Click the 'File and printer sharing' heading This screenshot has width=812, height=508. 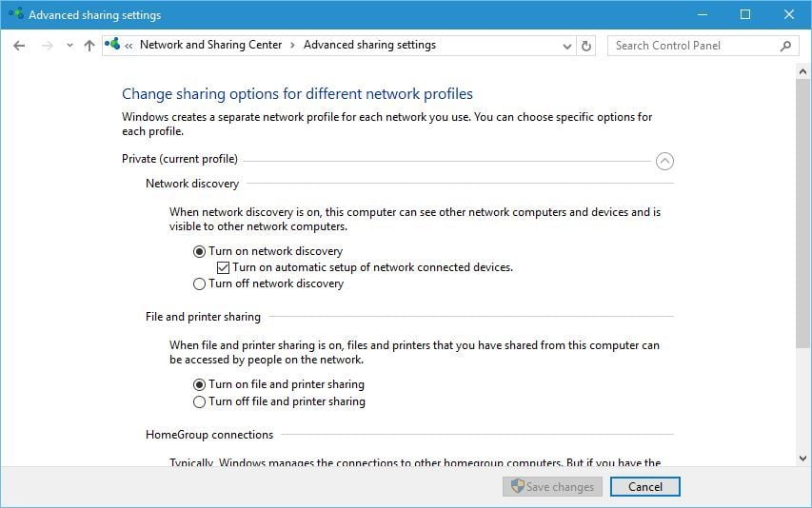point(203,317)
